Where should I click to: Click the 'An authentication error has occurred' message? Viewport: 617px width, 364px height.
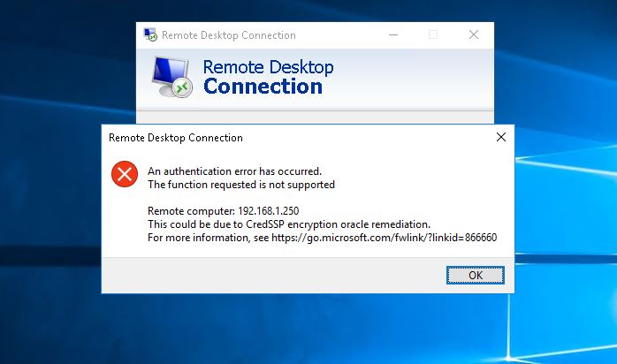(x=233, y=171)
